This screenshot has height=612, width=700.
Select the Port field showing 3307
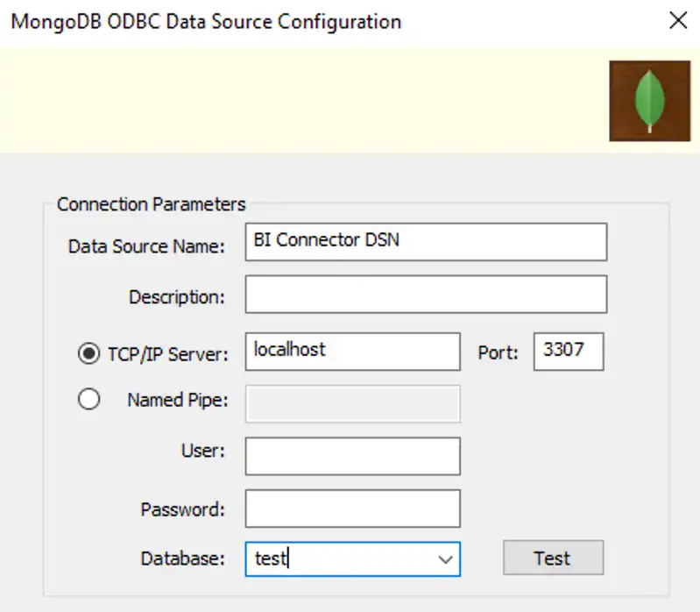pos(568,351)
